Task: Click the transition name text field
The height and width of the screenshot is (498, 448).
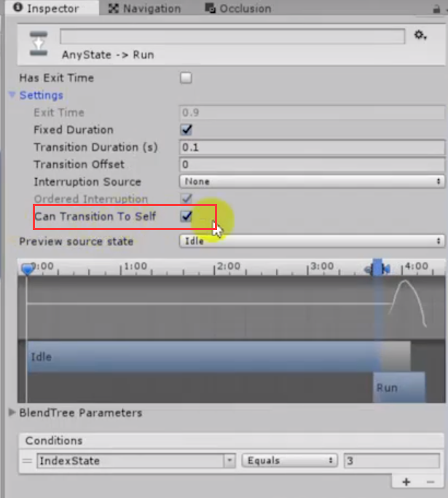Action: pos(232,36)
